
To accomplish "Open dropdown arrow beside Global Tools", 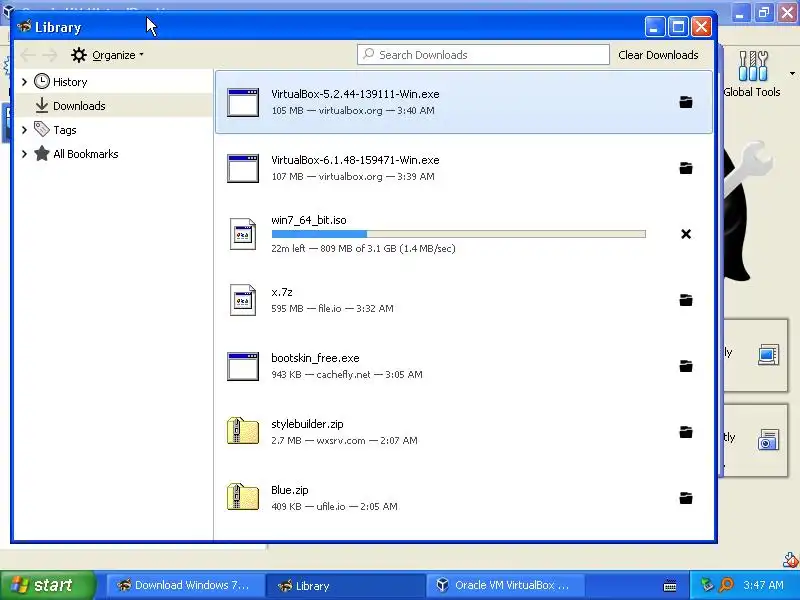I will pyautogui.click(x=792, y=74).
